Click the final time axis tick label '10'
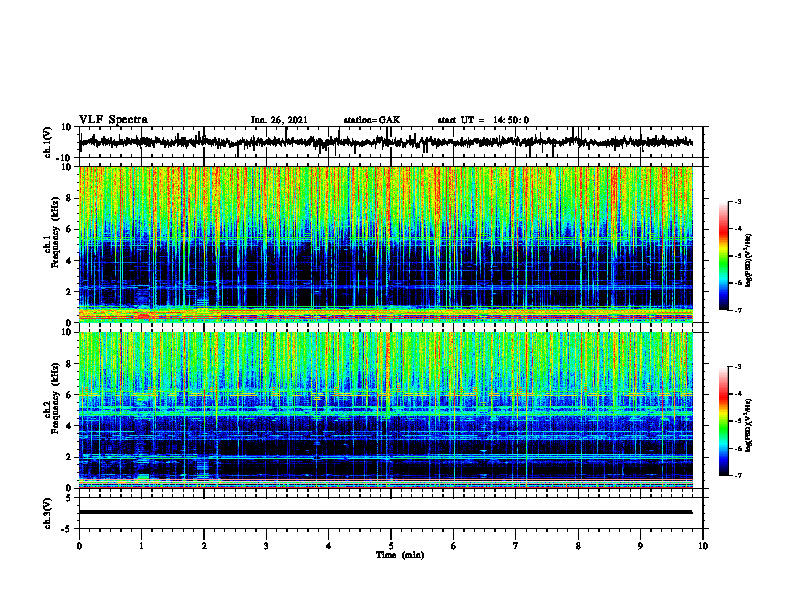 click(x=703, y=546)
